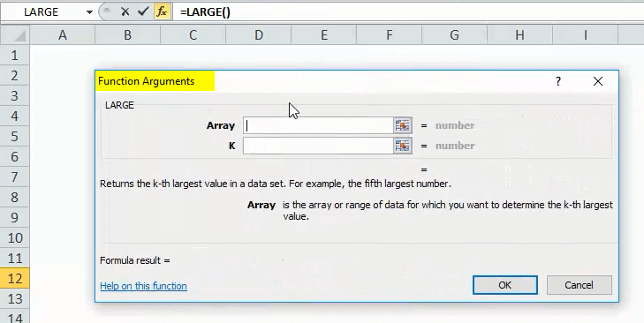
Task: Click the OK button
Action: click(504, 285)
